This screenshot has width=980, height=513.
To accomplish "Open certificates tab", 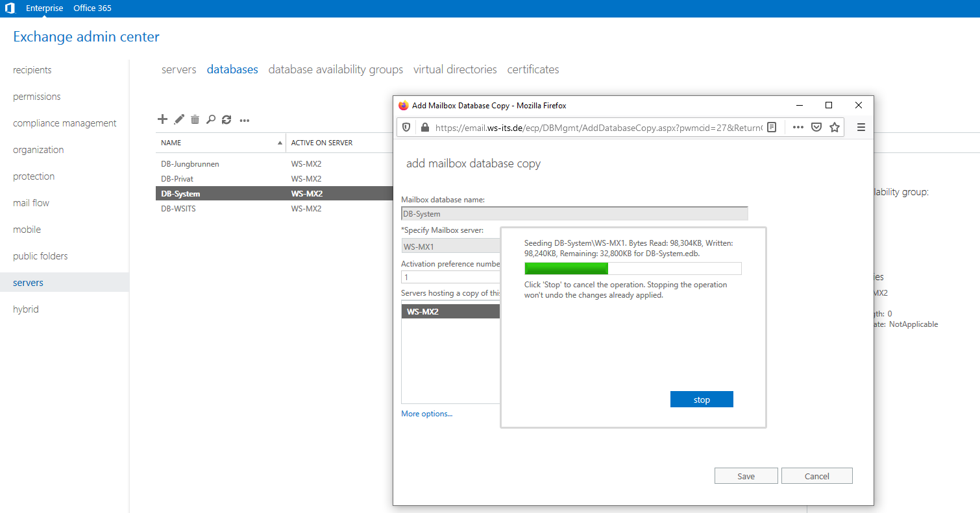I will (x=533, y=69).
